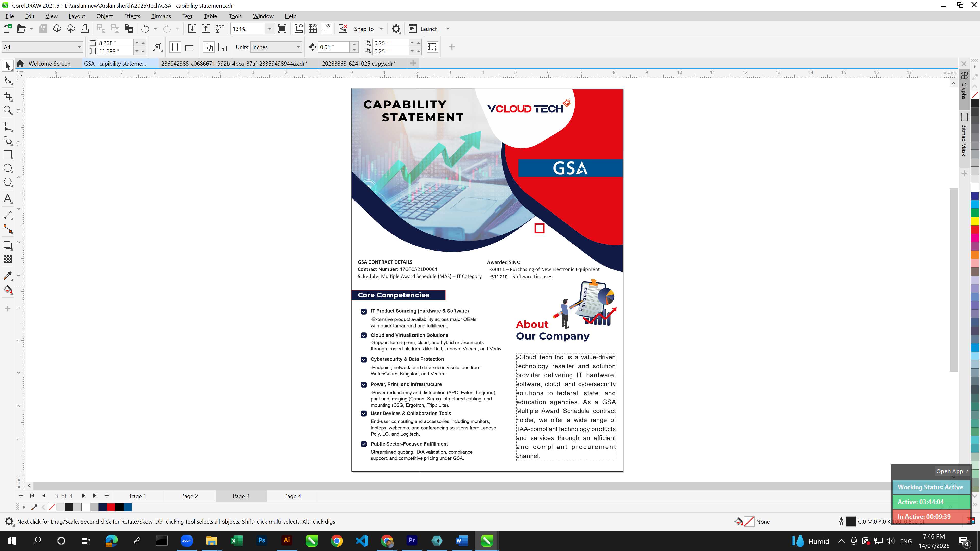Open the dropdown arrow next to Open folder
Screen dimensions: 980x551
[x=31, y=29]
